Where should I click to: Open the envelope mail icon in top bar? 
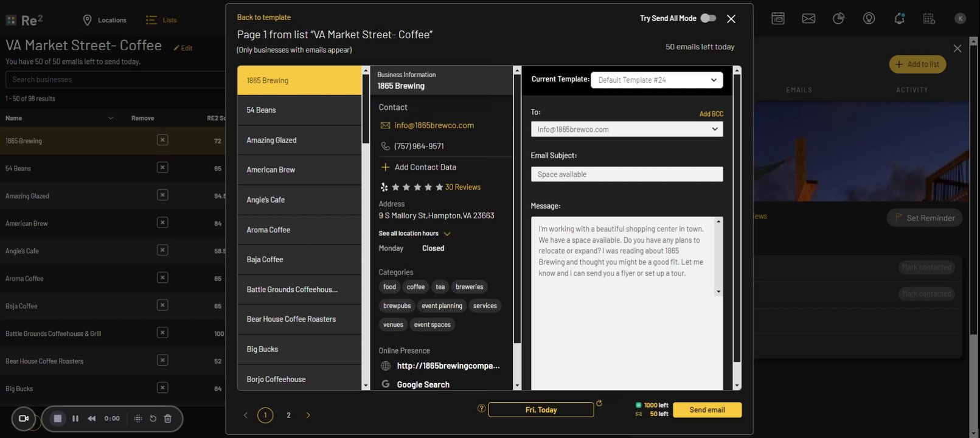tap(808, 18)
